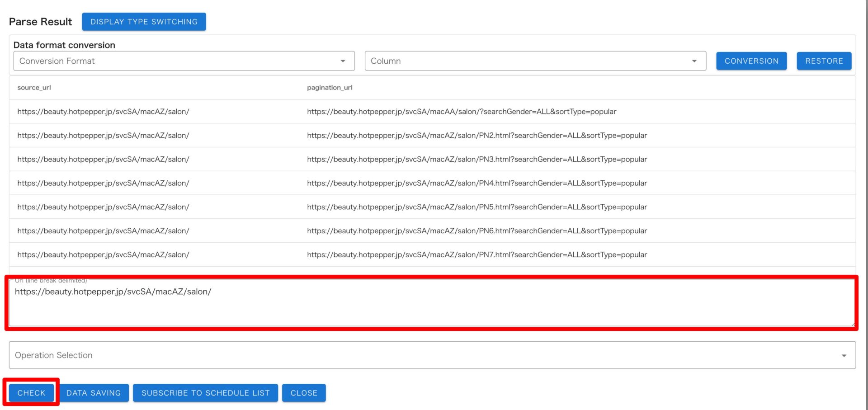The width and height of the screenshot is (868, 410).
Task: Open the Conversion Format dropdown
Action: (184, 61)
